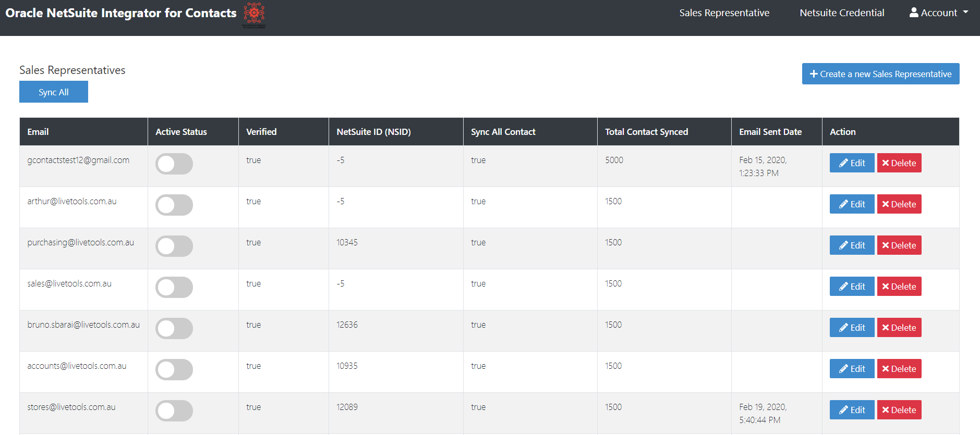The image size is (980, 435).
Task: Delete the gcontactstest12@gmail.com representative
Action: (899, 163)
